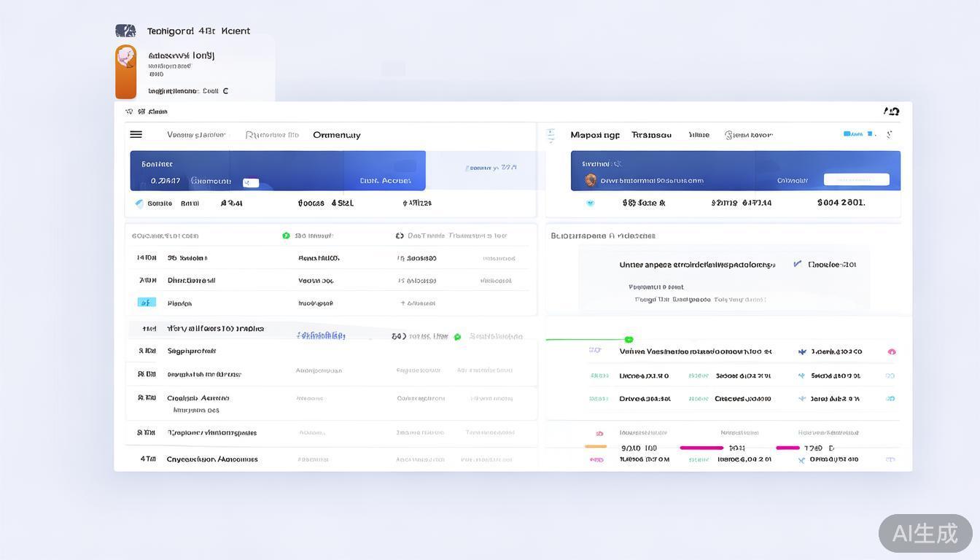The image size is (980, 560).
Task: Click the light blue heart icon below the right banner
Action: tap(590, 203)
